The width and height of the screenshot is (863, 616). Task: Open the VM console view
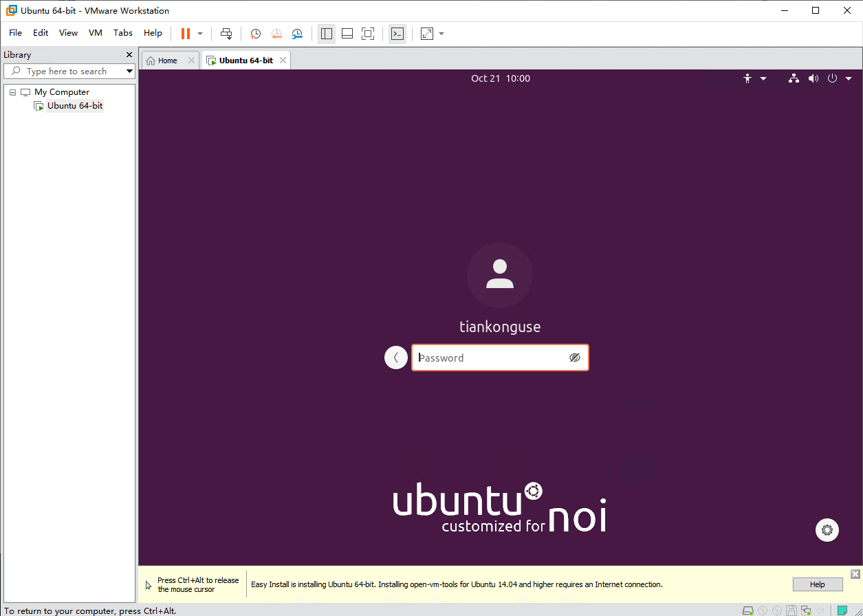(x=397, y=34)
